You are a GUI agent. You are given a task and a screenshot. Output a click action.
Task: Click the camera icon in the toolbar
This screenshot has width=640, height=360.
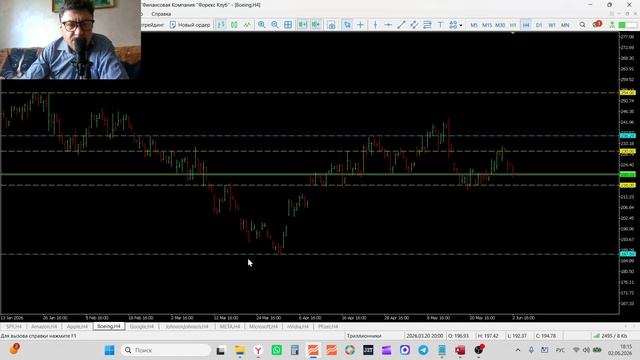tap(331, 25)
